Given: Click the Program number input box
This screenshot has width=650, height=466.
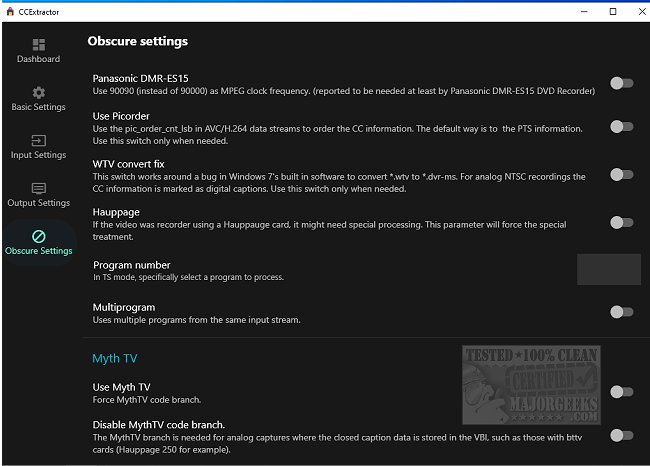Looking at the screenshot, I should click(609, 269).
